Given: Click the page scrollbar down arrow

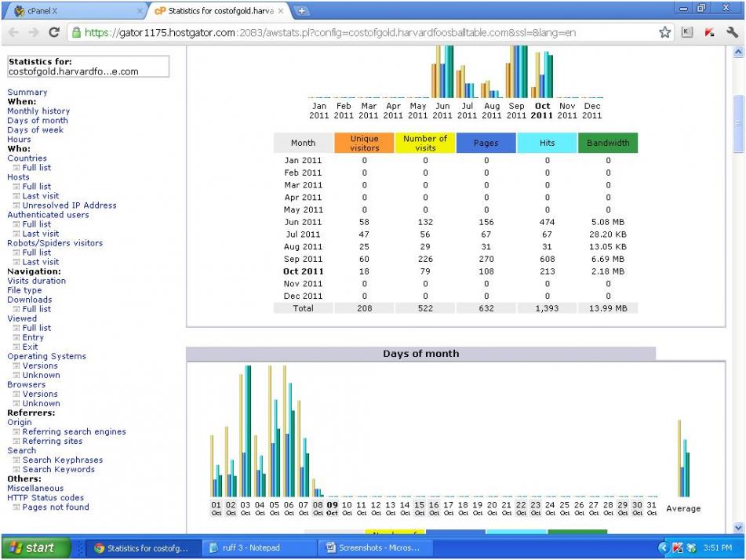Looking at the screenshot, I should click(x=737, y=528).
